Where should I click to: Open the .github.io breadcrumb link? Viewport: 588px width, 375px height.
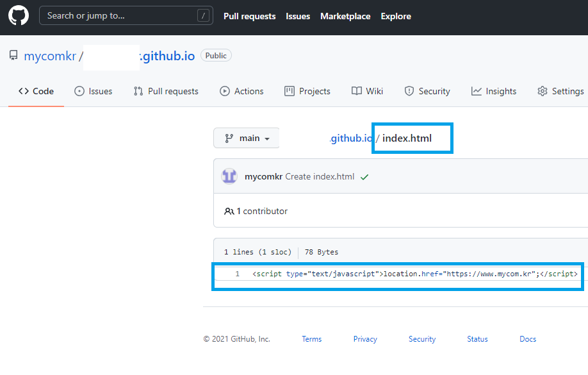coord(351,138)
